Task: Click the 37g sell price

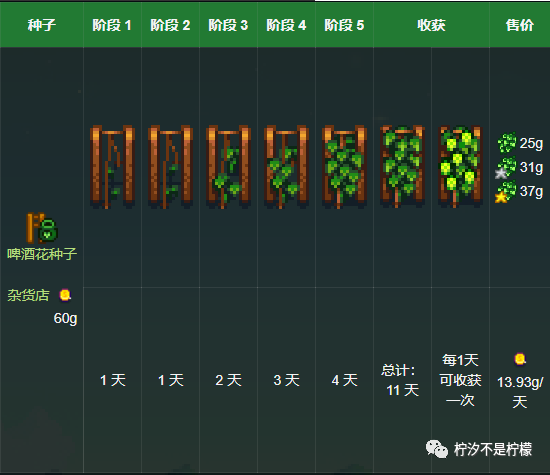Action: [531, 191]
